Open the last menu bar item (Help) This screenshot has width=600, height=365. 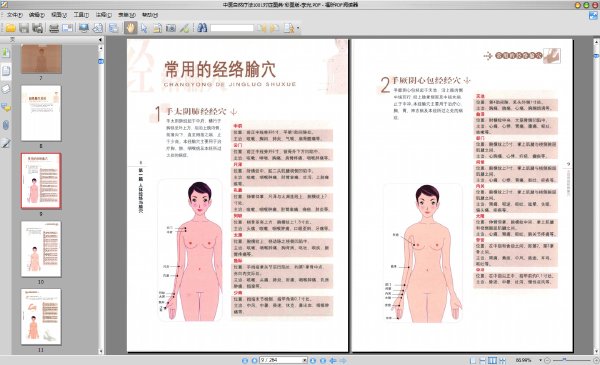point(150,15)
